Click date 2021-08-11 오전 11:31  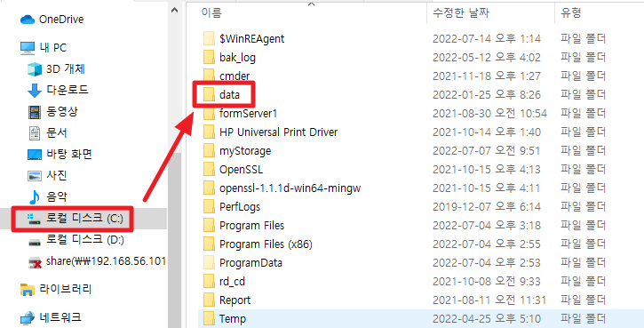pos(489,300)
